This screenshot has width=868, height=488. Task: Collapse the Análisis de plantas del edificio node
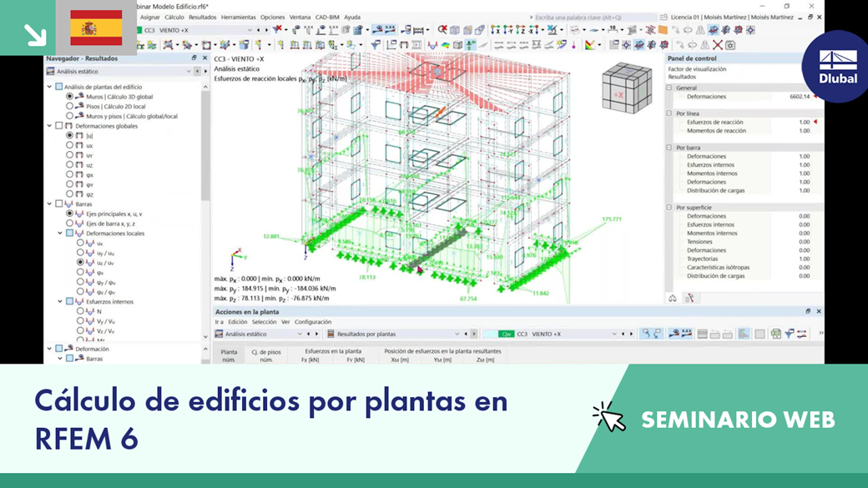50,87
